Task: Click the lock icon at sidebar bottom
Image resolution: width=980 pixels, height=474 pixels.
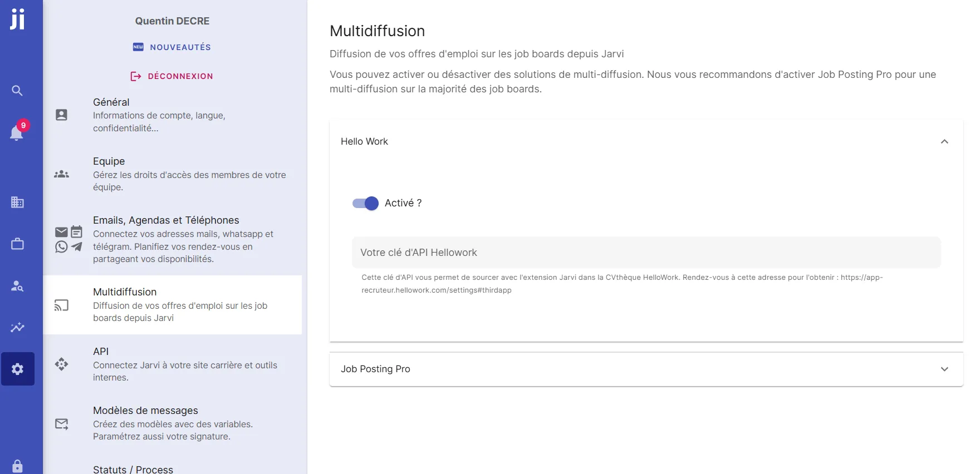Action: [17, 466]
